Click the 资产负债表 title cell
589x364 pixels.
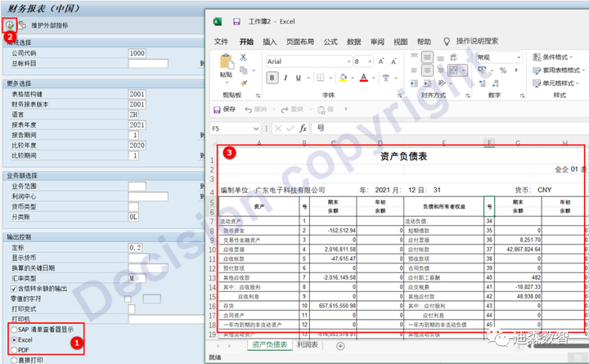(x=403, y=156)
